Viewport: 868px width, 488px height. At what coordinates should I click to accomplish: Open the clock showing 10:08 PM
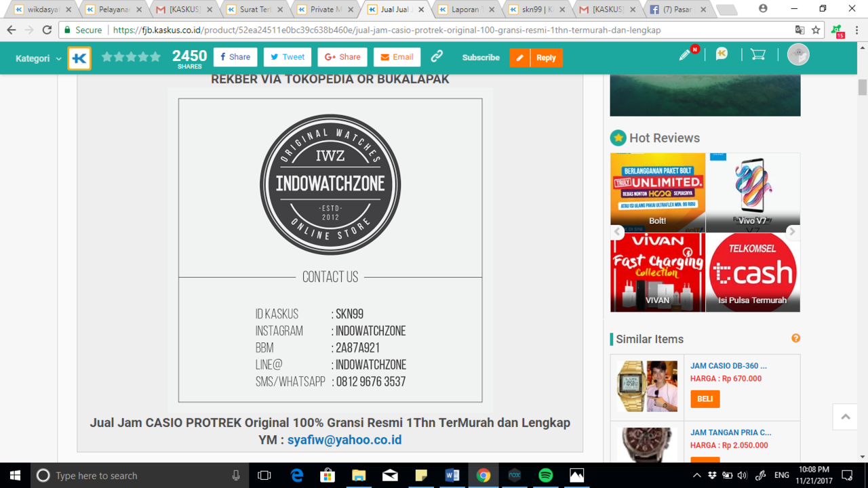814,475
